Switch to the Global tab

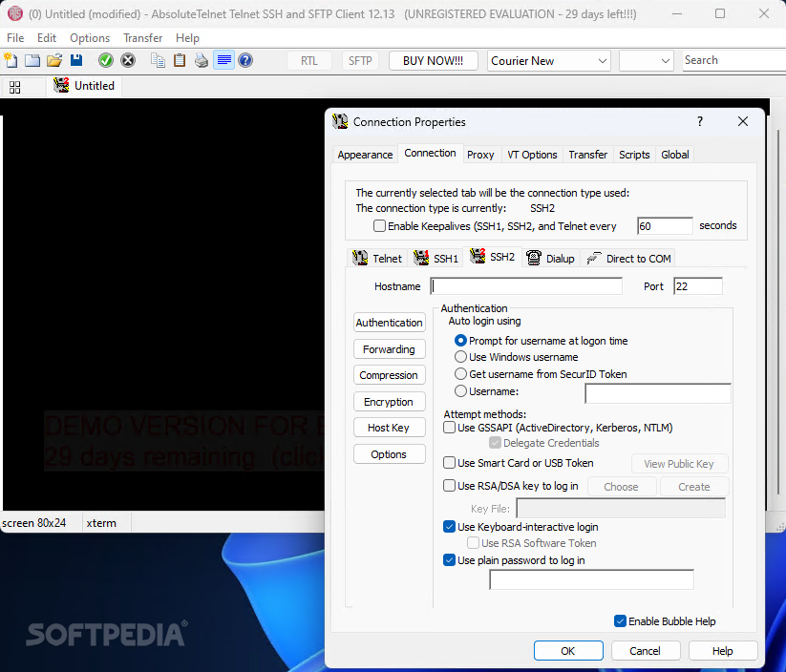point(674,155)
